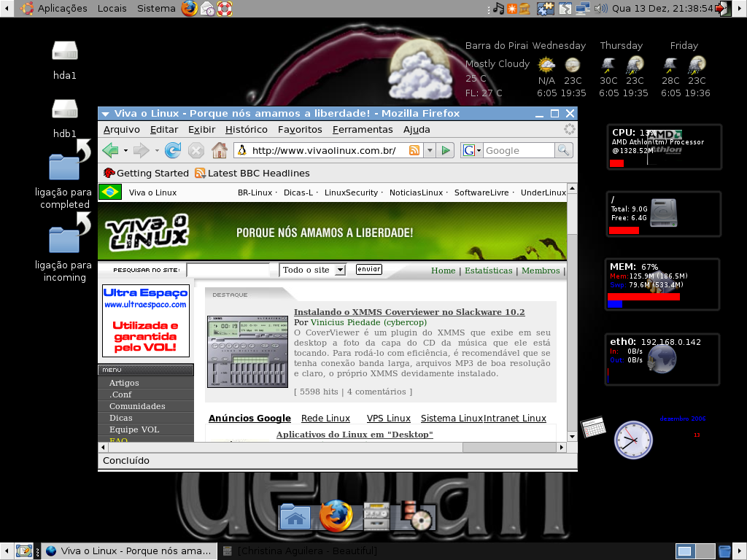Click the green Back arrow in Firefox
The height and width of the screenshot is (560, 747).
click(111, 150)
